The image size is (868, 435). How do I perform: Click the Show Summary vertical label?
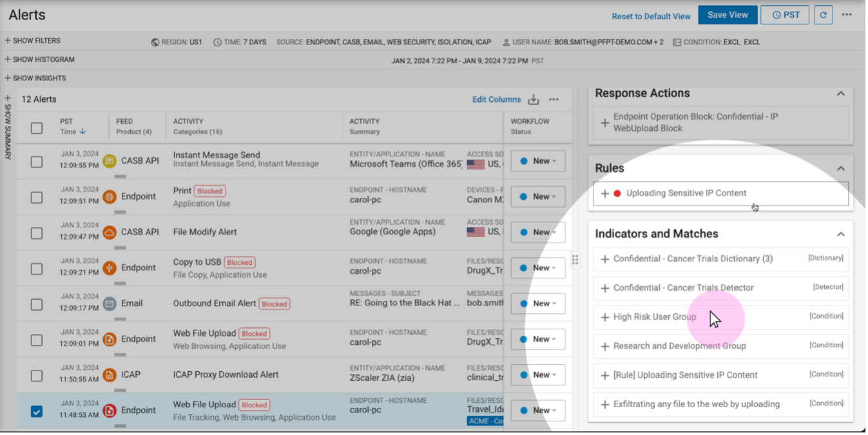[x=8, y=131]
